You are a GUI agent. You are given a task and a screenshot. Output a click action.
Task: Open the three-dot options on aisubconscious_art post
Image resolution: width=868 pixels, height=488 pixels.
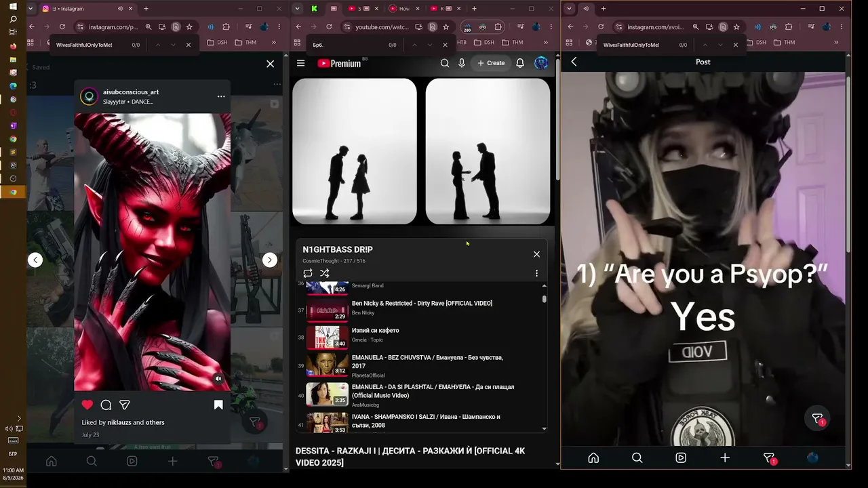[x=221, y=96]
